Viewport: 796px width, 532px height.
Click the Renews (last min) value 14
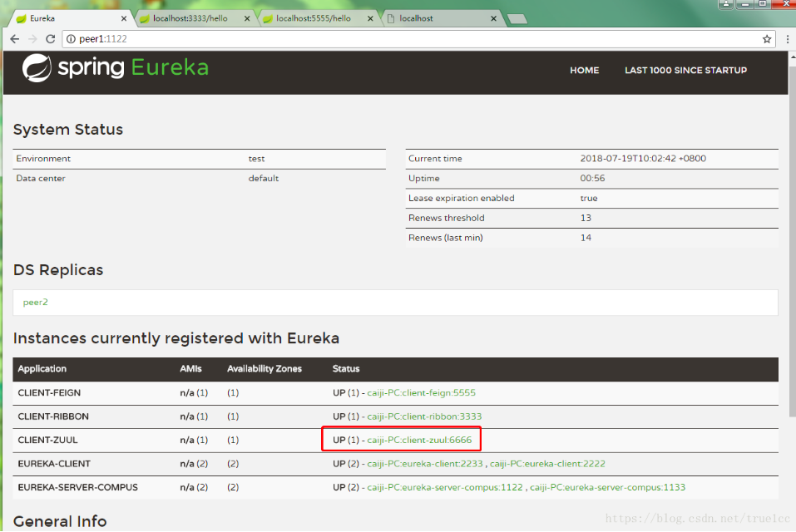click(x=586, y=238)
